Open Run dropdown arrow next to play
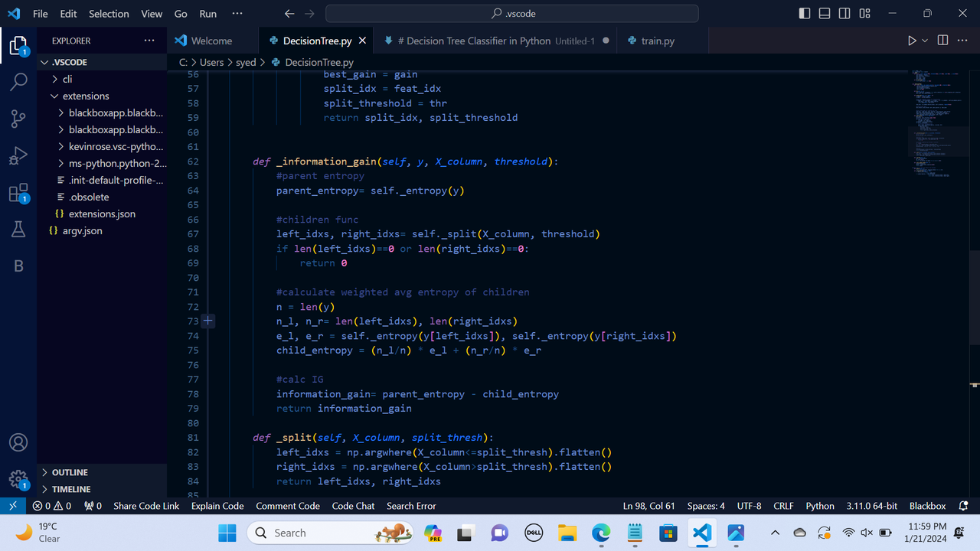This screenshot has width=980, height=551. pyautogui.click(x=925, y=41)
